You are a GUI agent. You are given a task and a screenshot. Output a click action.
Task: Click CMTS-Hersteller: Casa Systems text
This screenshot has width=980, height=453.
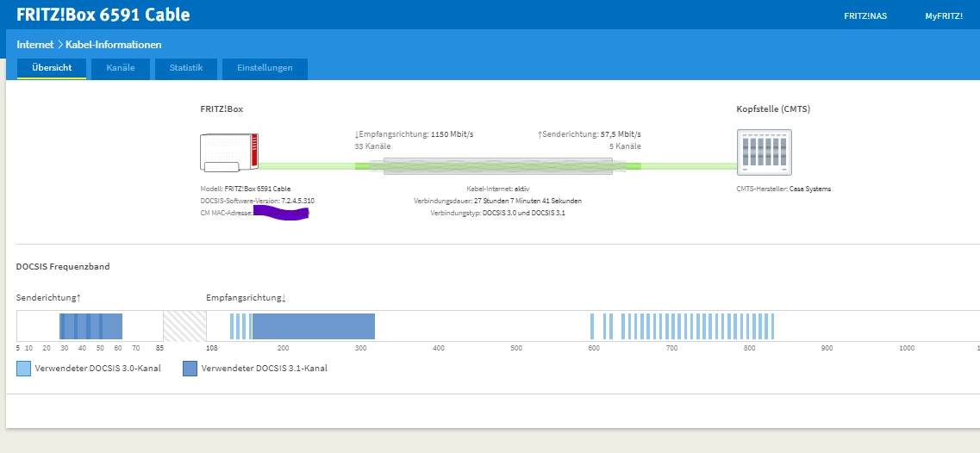[783, 189]
